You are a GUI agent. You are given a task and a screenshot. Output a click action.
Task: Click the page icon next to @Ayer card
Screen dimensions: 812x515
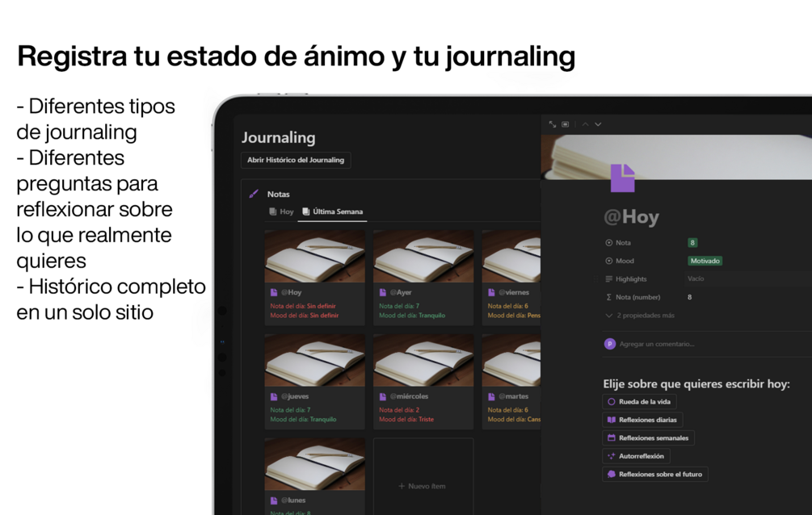(x=383, y=292)
